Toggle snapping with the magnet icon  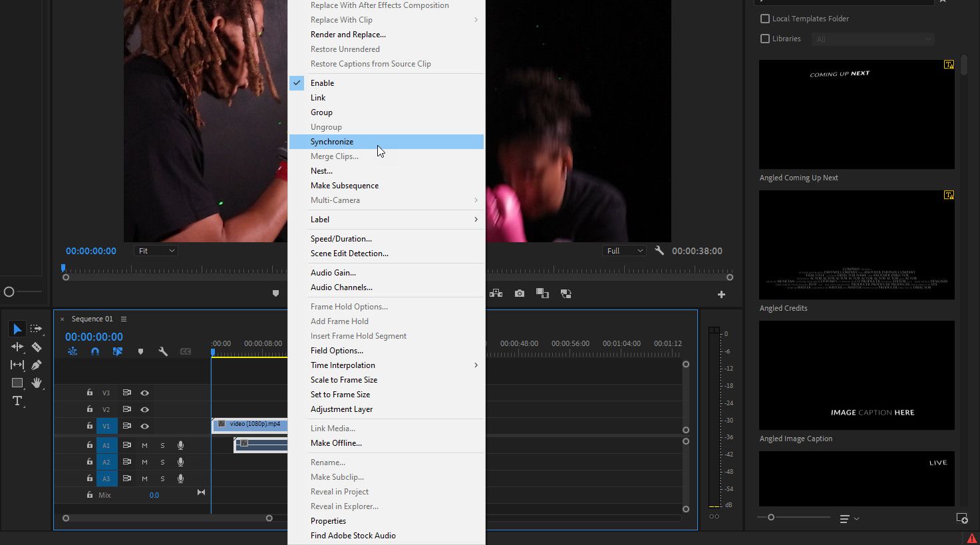tap(95, 351)
